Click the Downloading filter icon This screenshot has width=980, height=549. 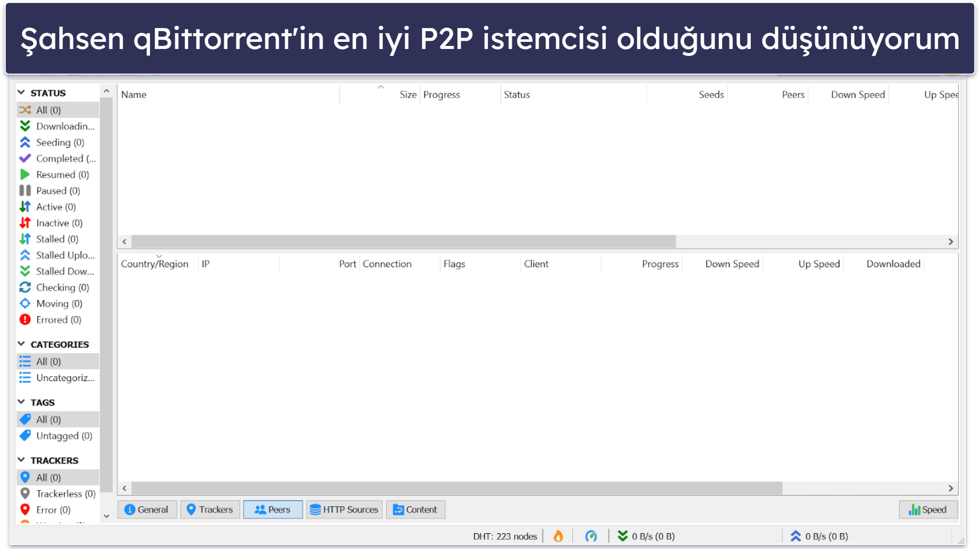point(25,126)
